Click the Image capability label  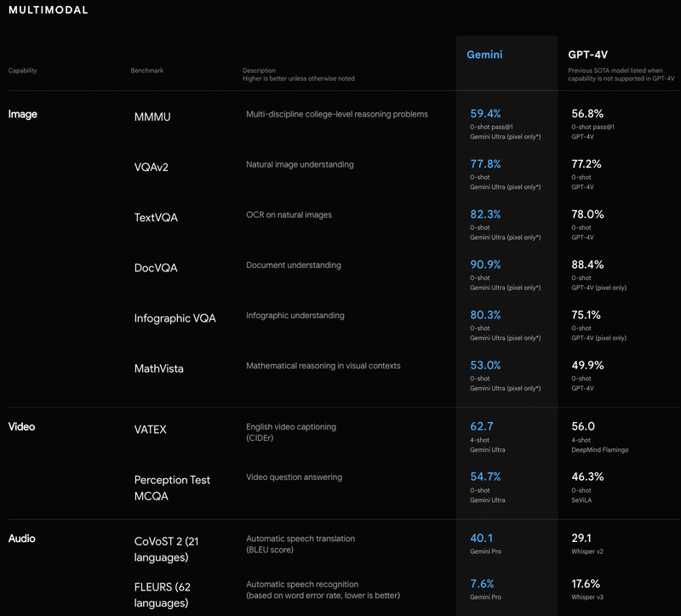(23, 114)
